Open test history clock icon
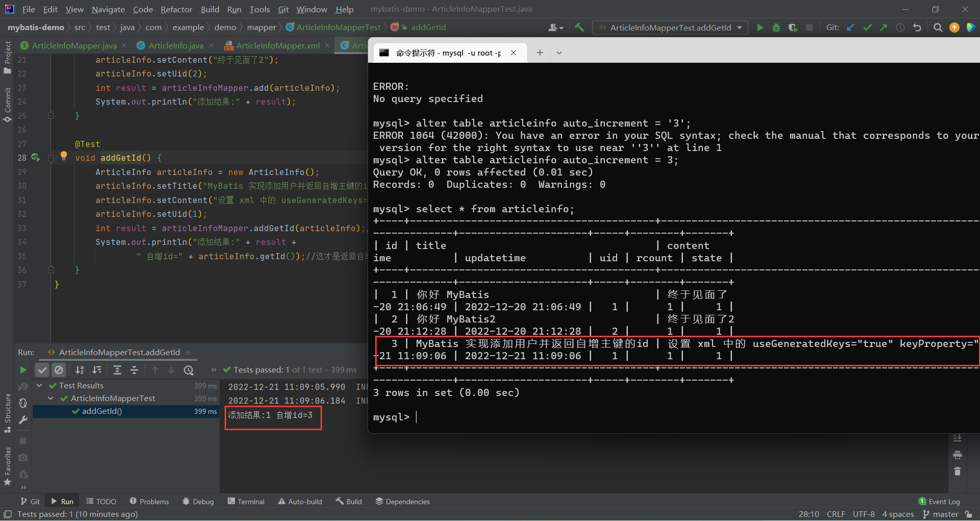 [x=189, y=370]
